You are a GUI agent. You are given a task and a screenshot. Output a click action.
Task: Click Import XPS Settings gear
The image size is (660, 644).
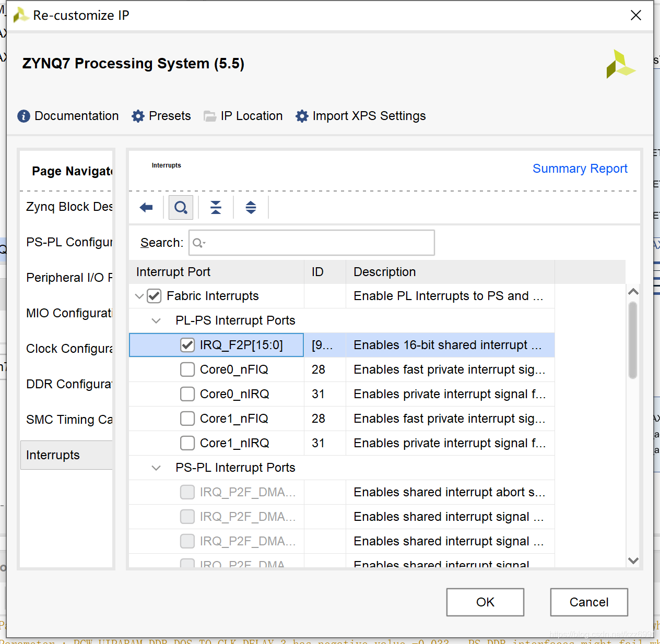point(302,116)
